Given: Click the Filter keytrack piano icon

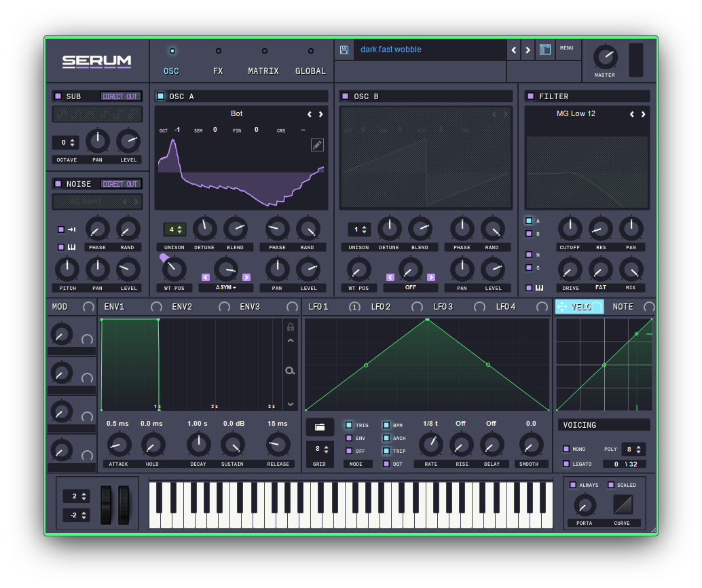Looking at the screenshot, I should pos(540,288).
